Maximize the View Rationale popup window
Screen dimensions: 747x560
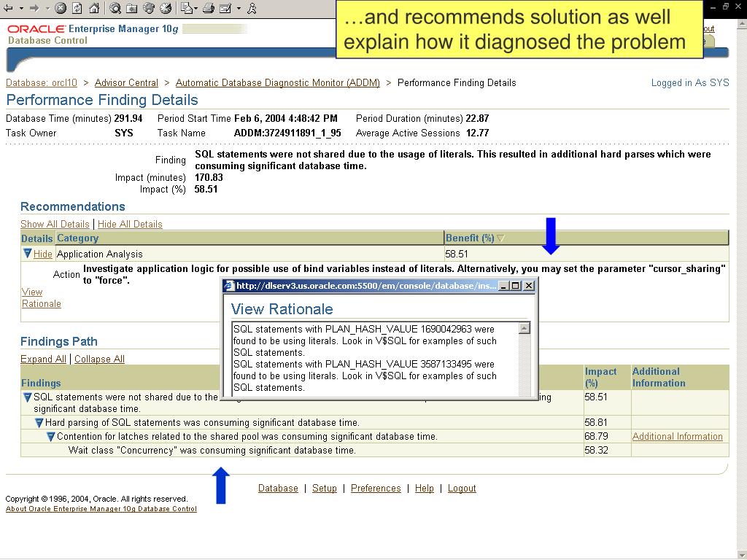[516, 286]
